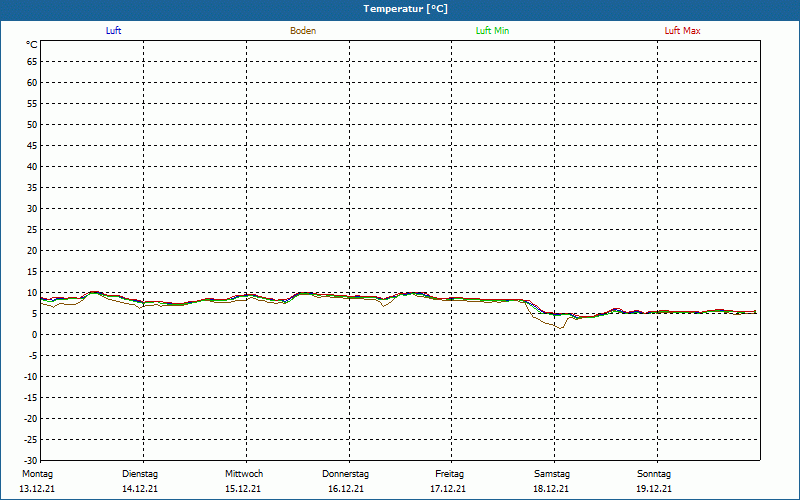Viewport: 800px width, 500px height.
Task: Click the 18.12.21 date label
Action: pos(551,489)
